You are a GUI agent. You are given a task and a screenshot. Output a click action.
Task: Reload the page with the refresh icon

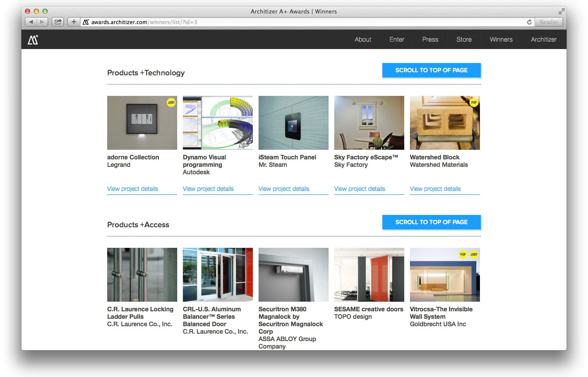tap(529, 22)
